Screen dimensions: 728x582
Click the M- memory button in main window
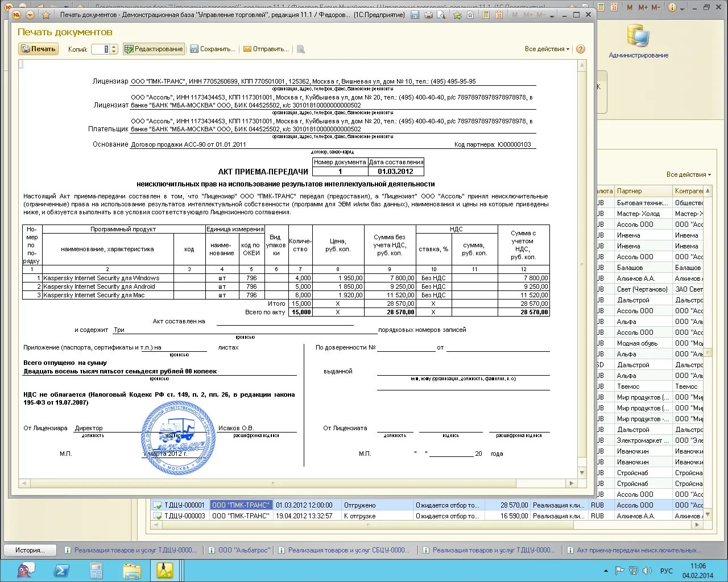point(656,7)
